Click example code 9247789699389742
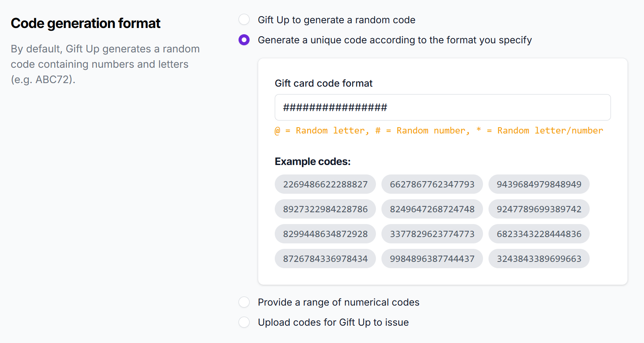 [539, 209]
